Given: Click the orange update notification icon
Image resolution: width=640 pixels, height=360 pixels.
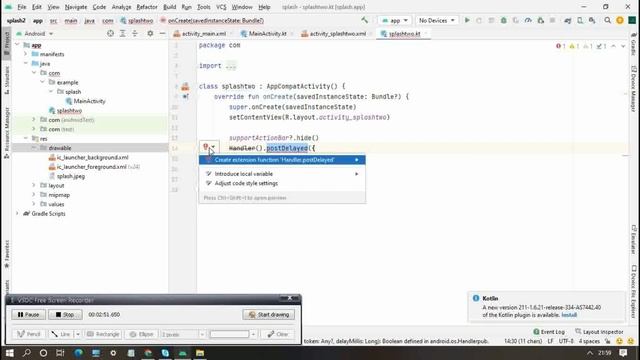Looking at the screenshot, I should [x=620, y=20].
